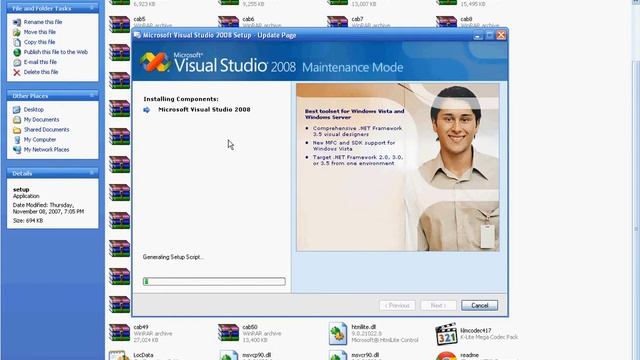This screenshot has height=360, width=640.
Task: Click the disabled Previous button
Action: point(397,305)
